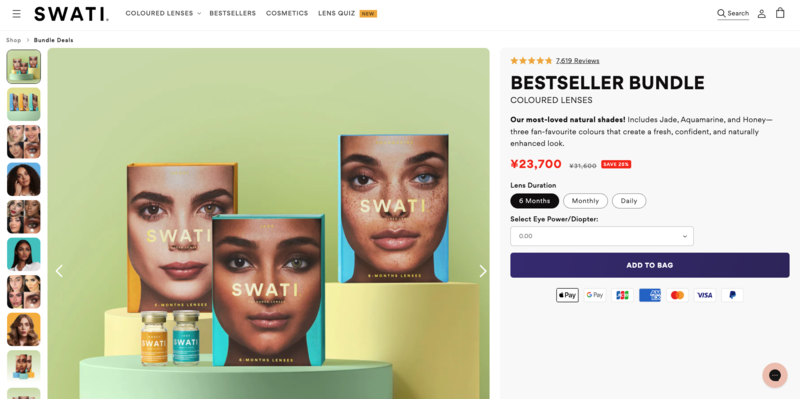Open the chat support bubble icon

point(774,376)
